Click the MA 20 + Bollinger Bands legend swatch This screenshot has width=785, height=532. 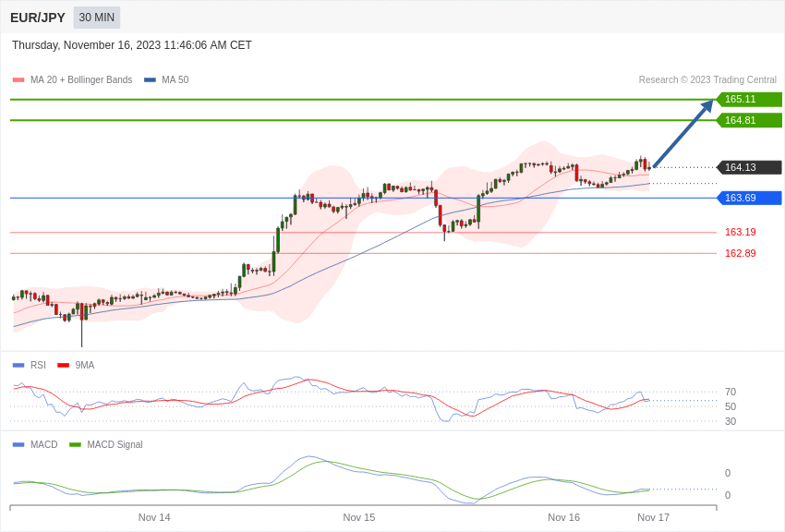tap(18, 80)
